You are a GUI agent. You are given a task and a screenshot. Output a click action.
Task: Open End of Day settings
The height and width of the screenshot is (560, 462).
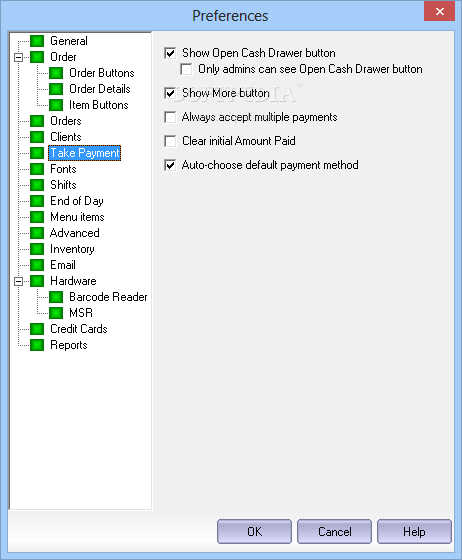point(77,201)
